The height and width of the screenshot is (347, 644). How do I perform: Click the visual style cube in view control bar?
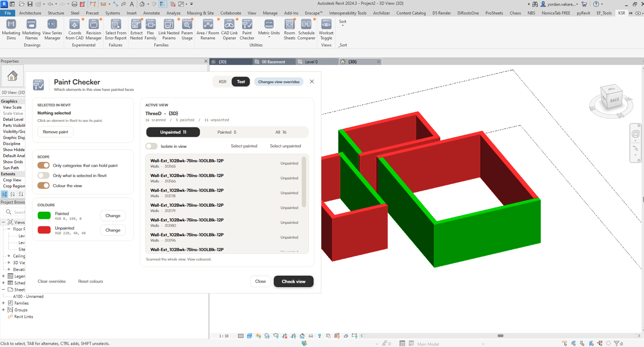(x=249, y=336)
